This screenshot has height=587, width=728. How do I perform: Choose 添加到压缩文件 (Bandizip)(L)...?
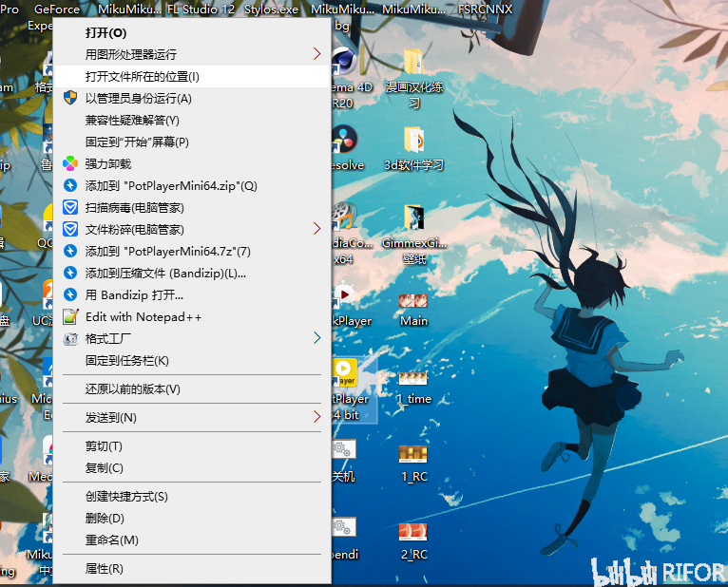(x=191, y=273)
